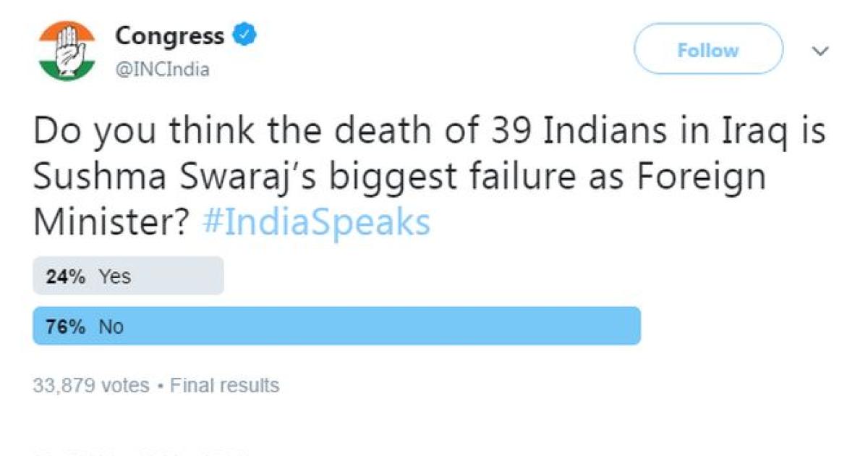Select the No poll option label
Viewport: 868px width, 456px height.
111,326
